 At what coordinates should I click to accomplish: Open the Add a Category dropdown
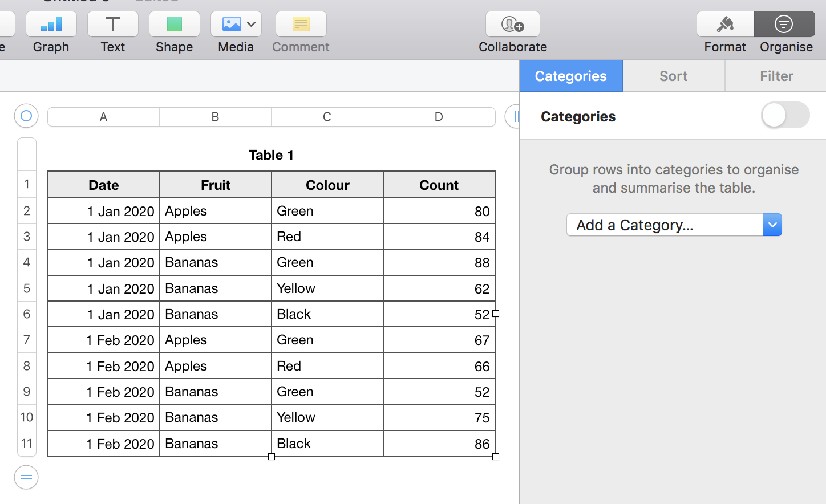(x=674, y=225)
